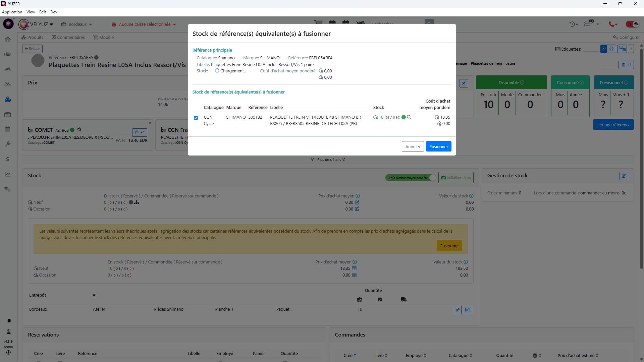The image size is (644, 362).
Task: Expand Plus de détails section
Action: (x=328, y=160)
